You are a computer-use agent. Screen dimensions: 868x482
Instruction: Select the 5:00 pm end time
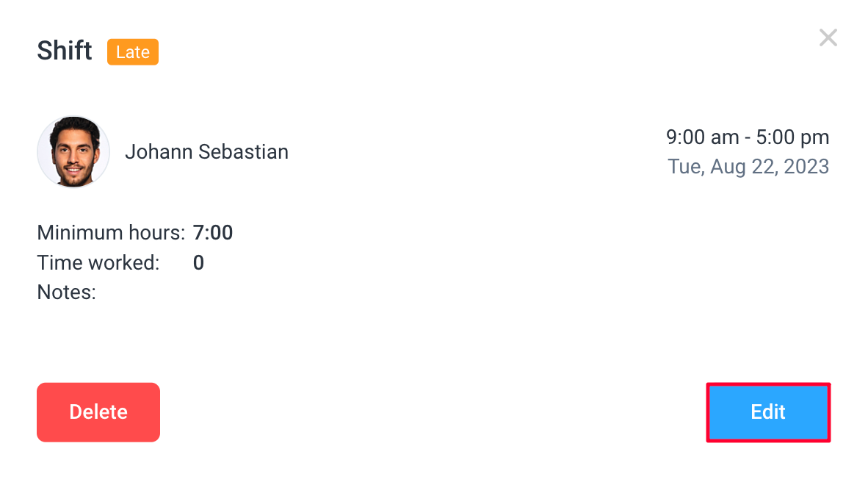(x=792, y=137)
